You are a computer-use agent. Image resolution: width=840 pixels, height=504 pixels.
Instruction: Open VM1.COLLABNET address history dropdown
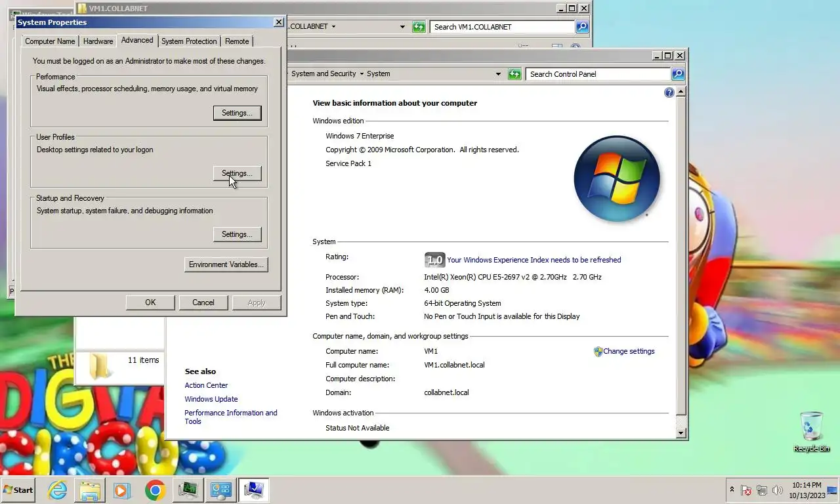point(402,27)
